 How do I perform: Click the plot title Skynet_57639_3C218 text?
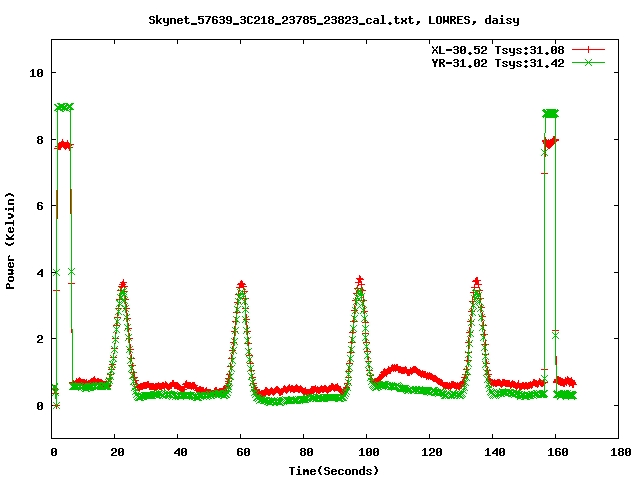click(333, 20)
